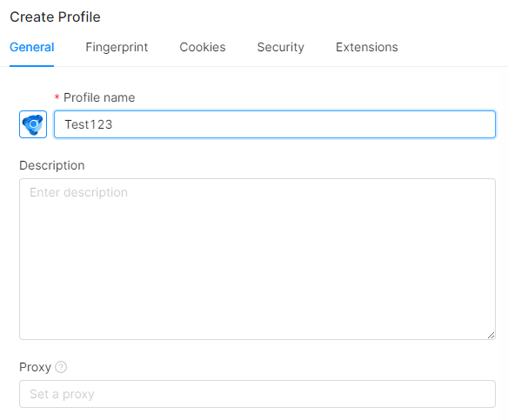Focus the Profile name input field
The height and width of the screenshot is (420, 508).
tap(275, 124)
